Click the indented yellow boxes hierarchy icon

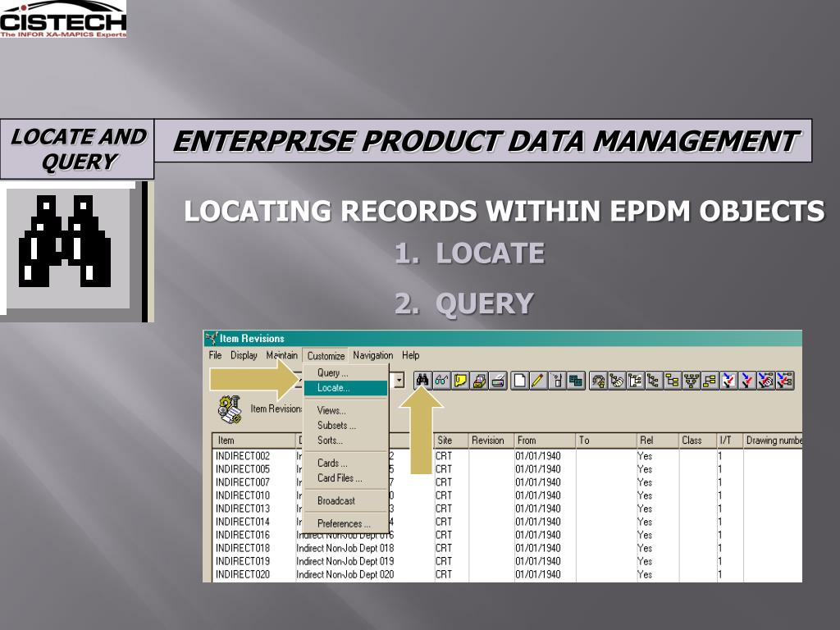[673, 381]
